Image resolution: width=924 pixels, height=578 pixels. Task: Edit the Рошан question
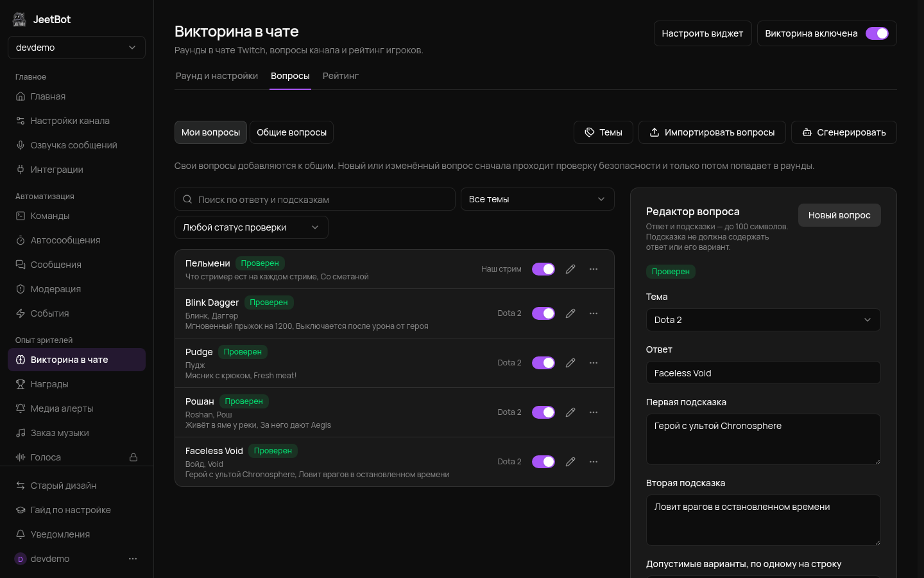click(570, 412)
